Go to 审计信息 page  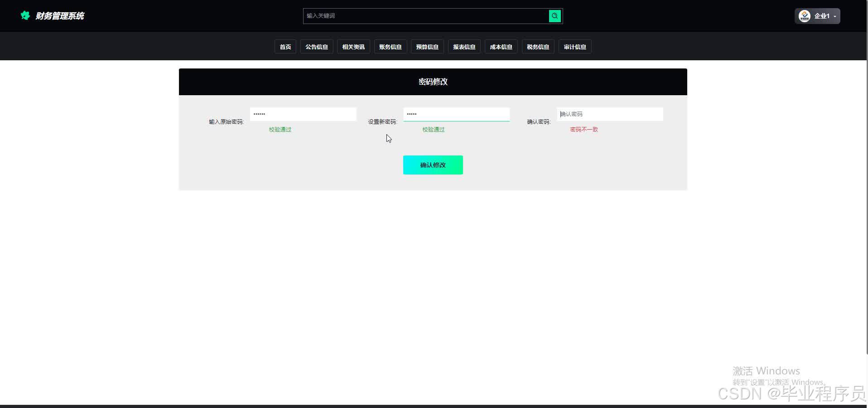pos(575,47)
